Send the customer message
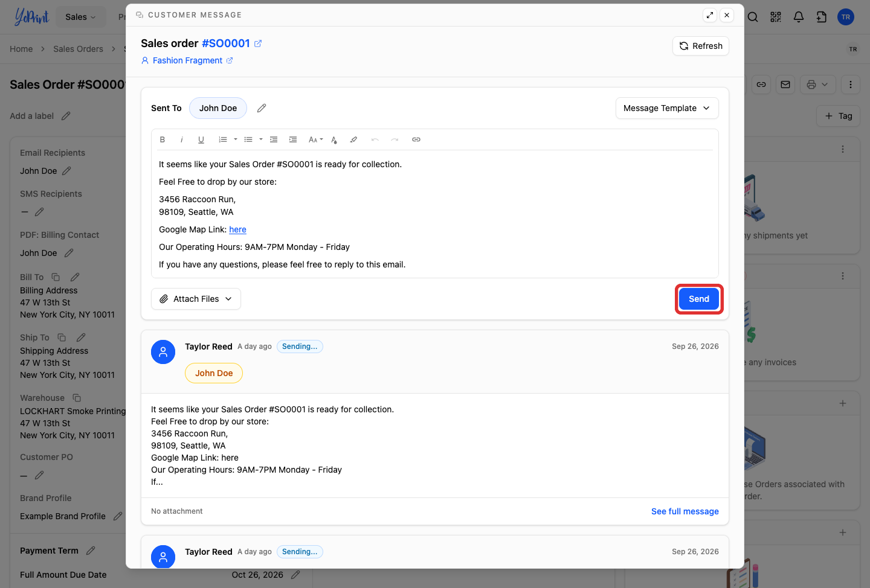Image resolution: width=870 pixels, height=588 pixels. coord(699,299)
